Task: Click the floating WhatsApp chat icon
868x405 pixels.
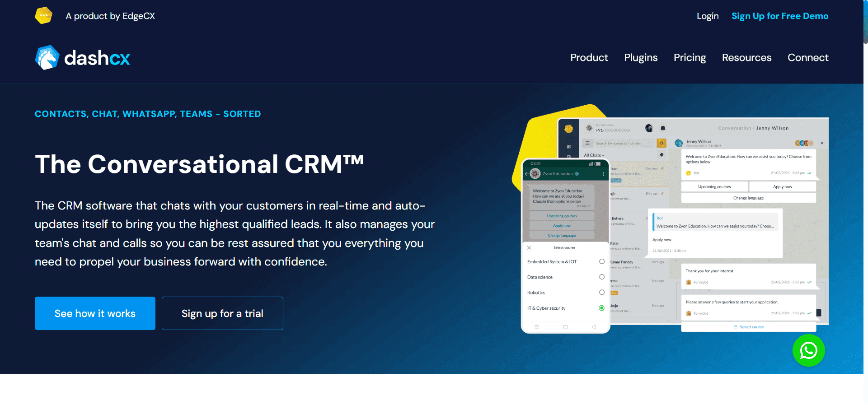Action: coord(808,350)
